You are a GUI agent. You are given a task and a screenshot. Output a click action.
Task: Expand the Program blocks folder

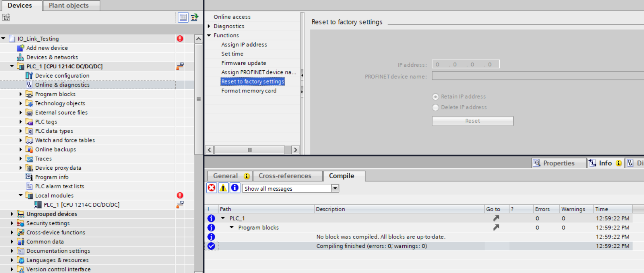21,94
